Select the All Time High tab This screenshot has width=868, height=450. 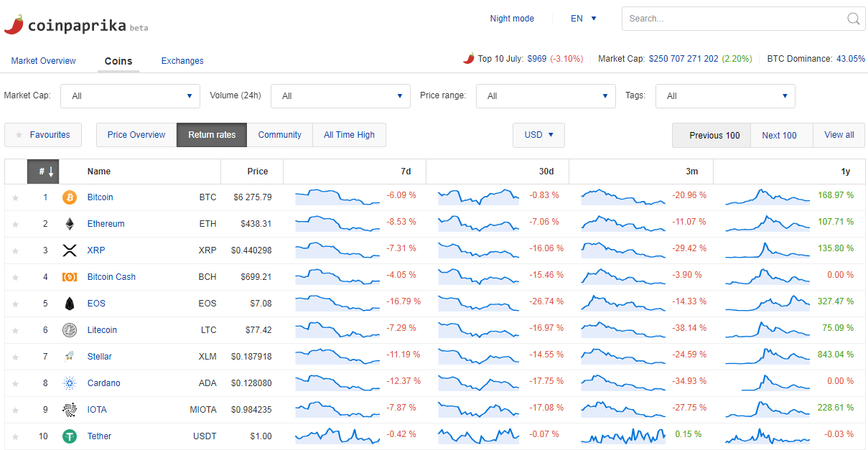[x=349, y=135]
